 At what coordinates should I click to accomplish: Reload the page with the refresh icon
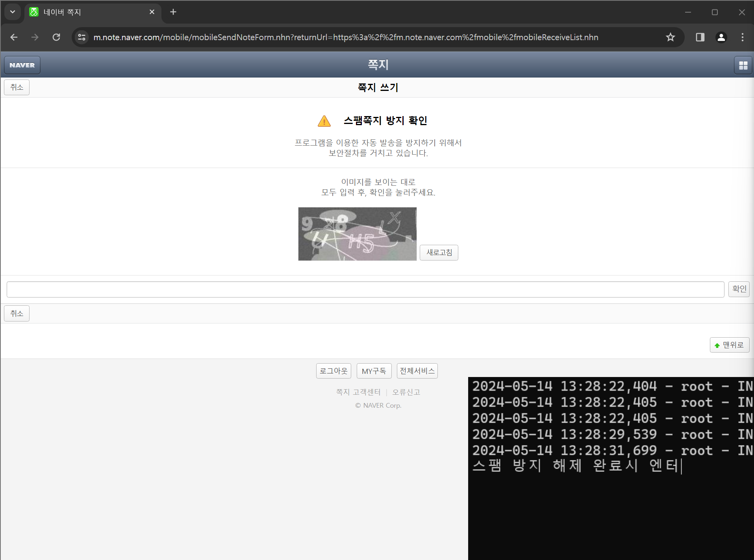pyautogui.click(x=56, y=37)
